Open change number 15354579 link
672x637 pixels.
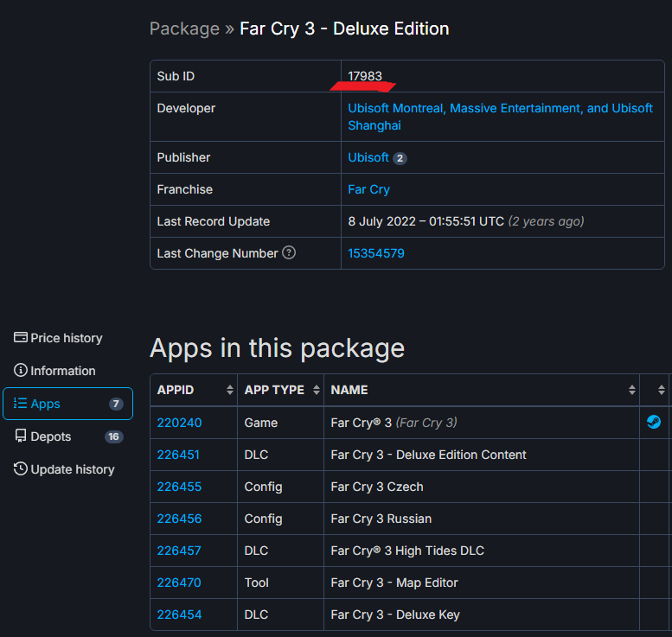click(376, 253)
